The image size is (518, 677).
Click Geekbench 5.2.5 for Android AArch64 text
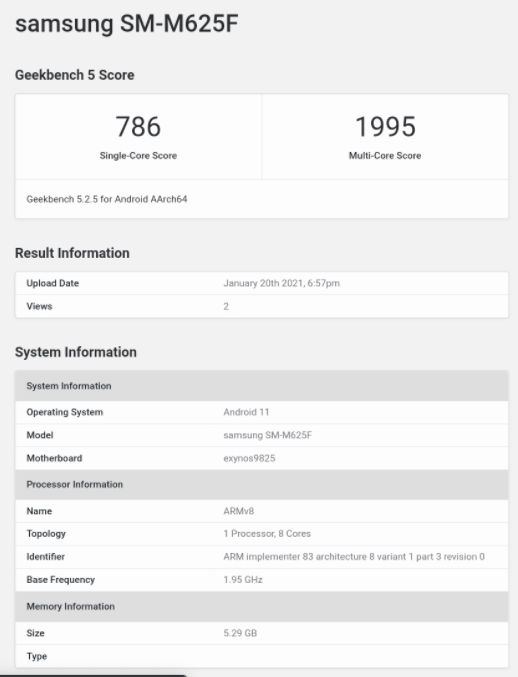tap(107, 199)
